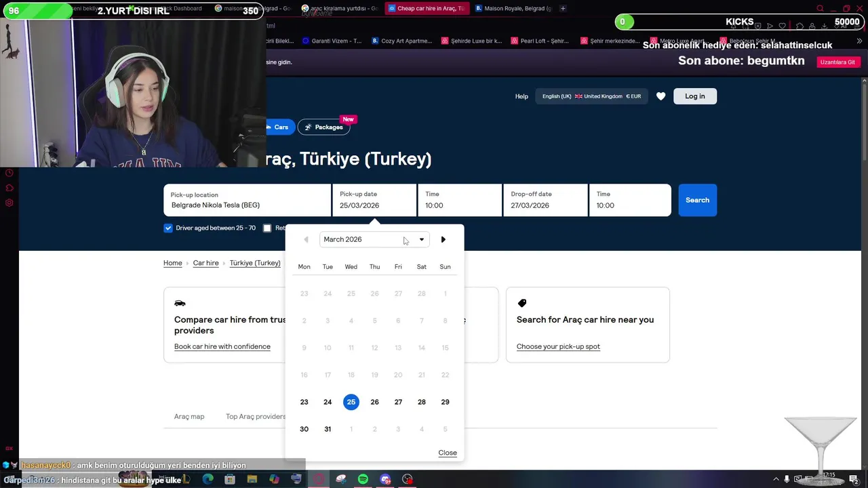Click the Pick-up location Belgrade Nikola Tesla field
The image size is (868, 488).
247,200
